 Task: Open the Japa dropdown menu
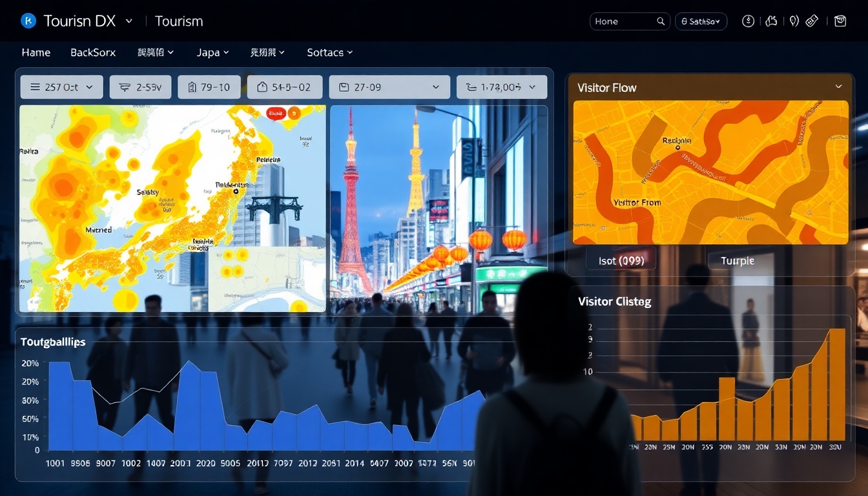[x=212, y=52]
